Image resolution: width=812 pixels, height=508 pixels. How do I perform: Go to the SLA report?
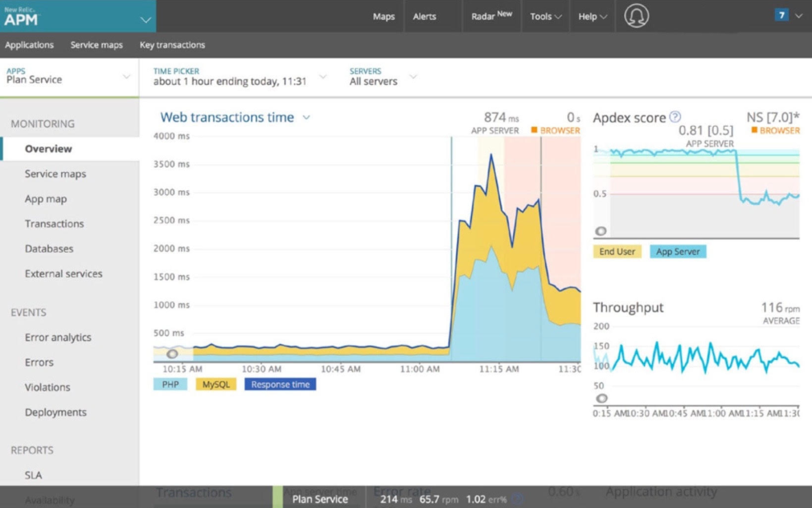[x=34, y=475]
